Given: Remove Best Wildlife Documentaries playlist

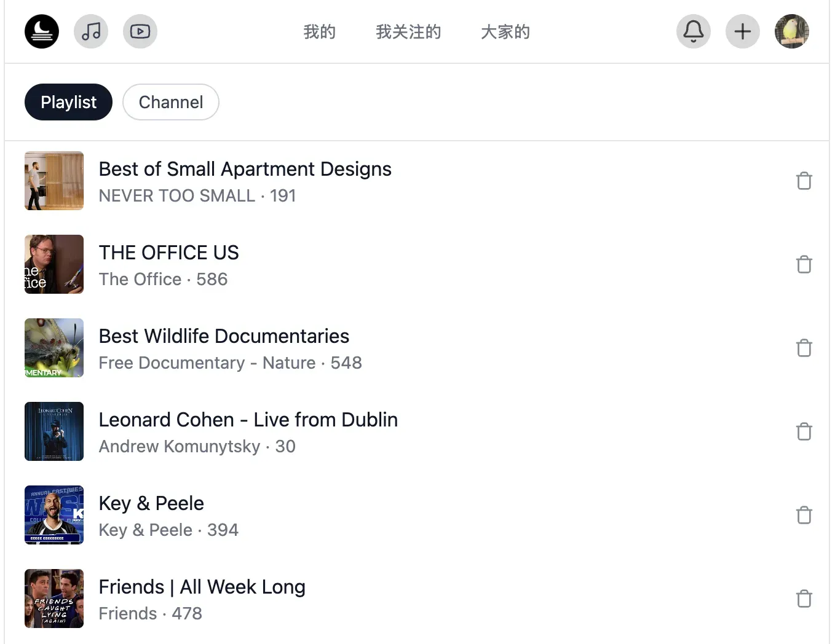Looking at the screenshot, I should click(x=804, y=348).
